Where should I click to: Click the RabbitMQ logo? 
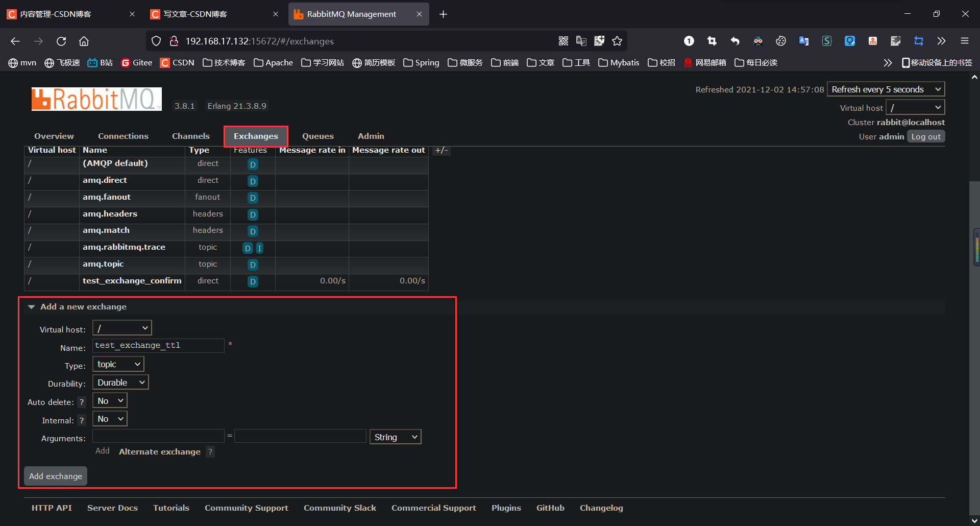[96, 99]
